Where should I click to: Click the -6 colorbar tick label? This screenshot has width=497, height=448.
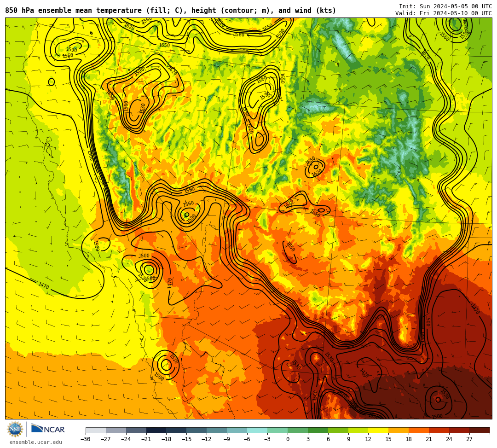[247, 439]
